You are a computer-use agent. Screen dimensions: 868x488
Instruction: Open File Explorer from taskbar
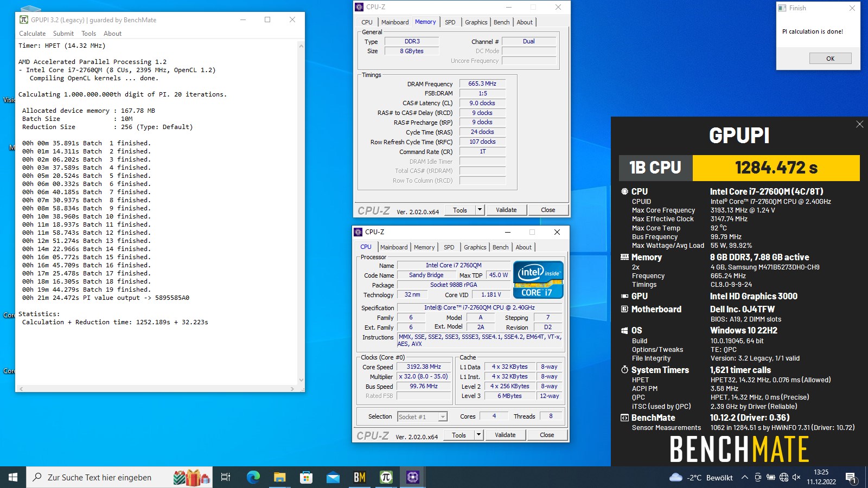point(279,477)
